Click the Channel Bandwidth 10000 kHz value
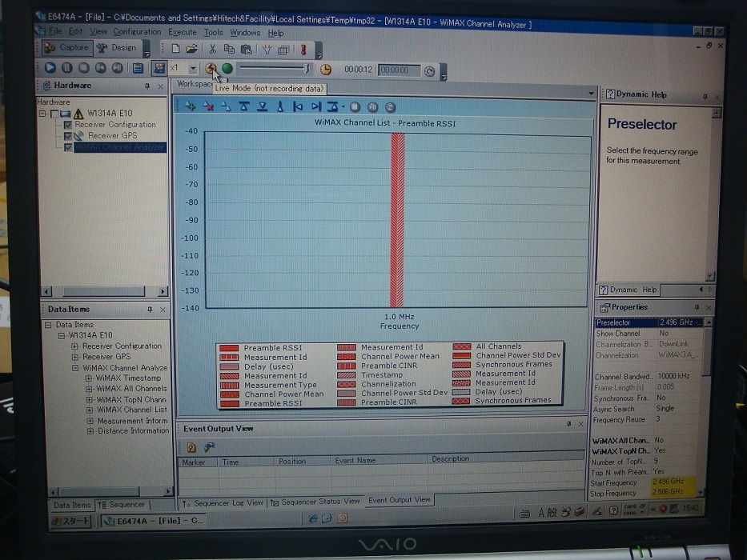The image size is (747, 560). (681, 376)
